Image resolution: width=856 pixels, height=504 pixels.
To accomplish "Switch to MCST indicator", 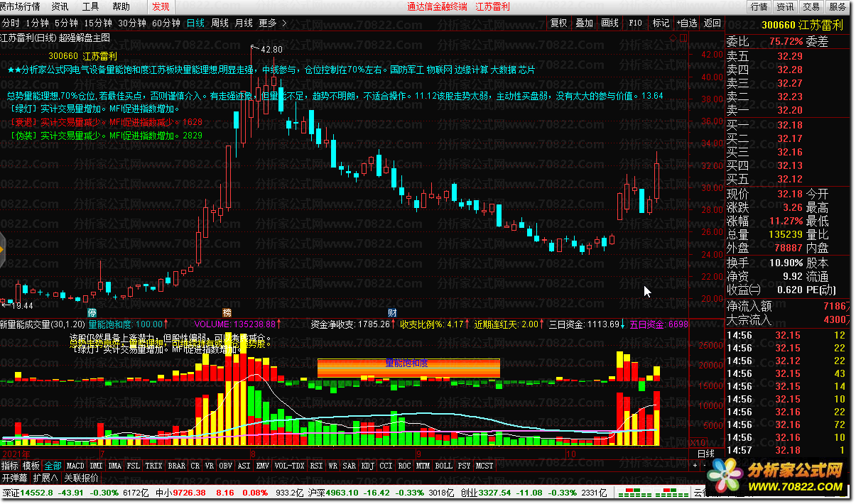I will coord(484,466).
